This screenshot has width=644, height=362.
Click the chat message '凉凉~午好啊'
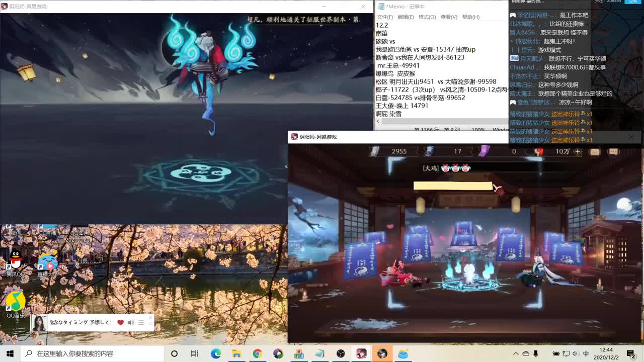[576, 102]
